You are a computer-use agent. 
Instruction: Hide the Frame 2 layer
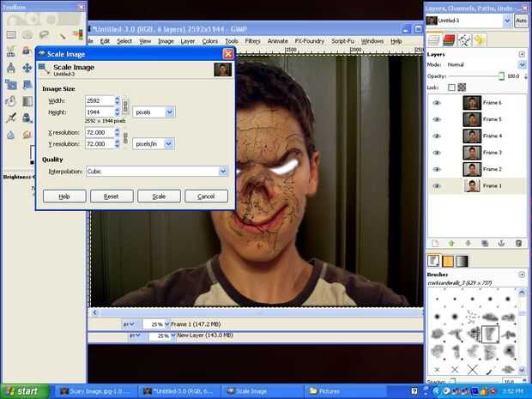tap(437, 169)
